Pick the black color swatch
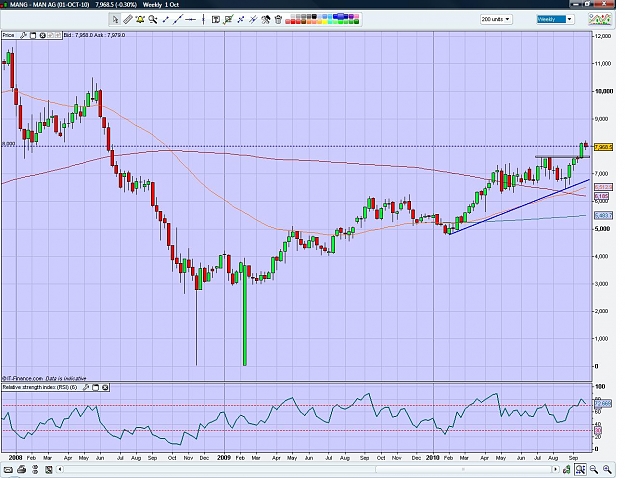The image size is (625, 478). pyautogui.click(x=314, y=16)
